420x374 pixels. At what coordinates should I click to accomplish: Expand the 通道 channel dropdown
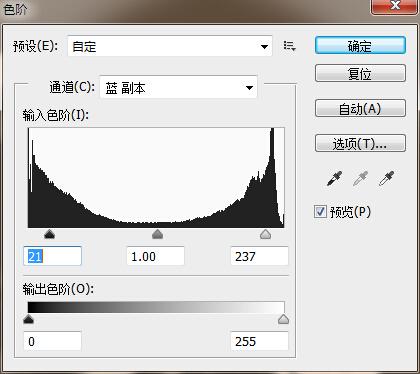point(178,88)
